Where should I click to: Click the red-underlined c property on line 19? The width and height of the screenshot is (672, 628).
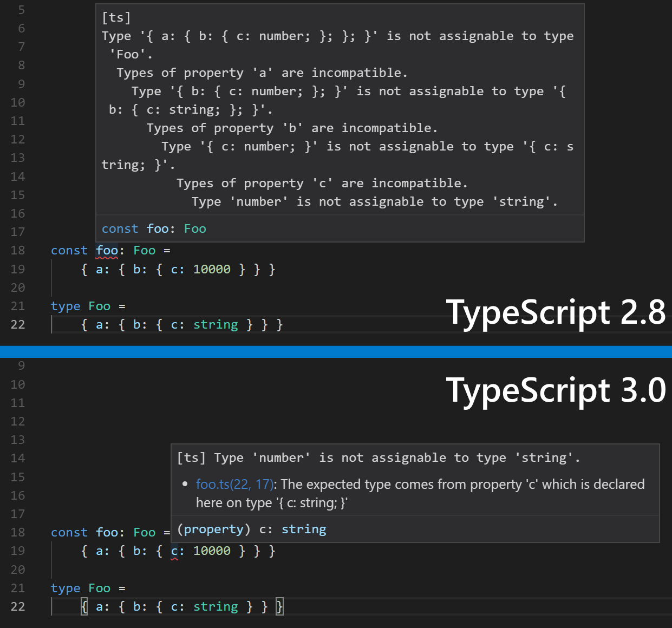click(x=173, y=551)
